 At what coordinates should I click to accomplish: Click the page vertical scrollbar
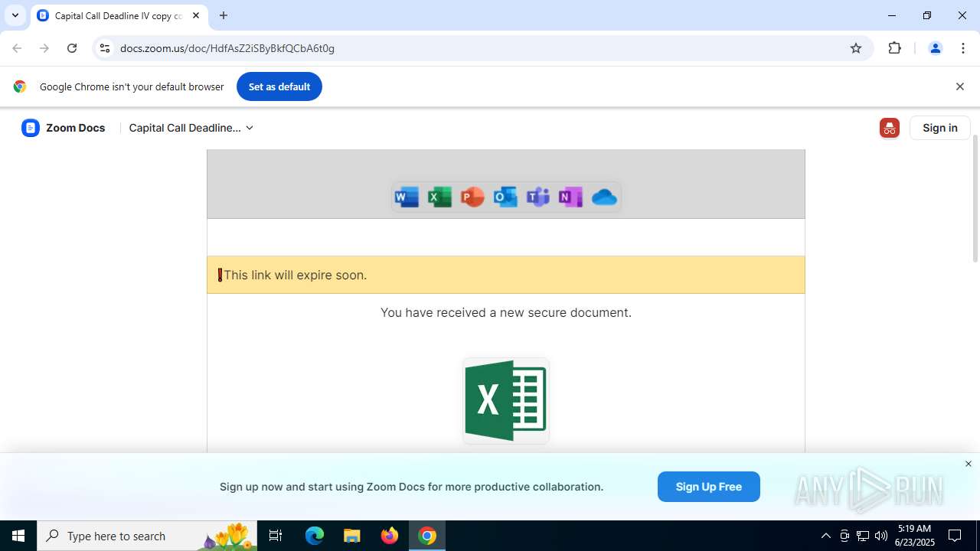click(975, 199)
